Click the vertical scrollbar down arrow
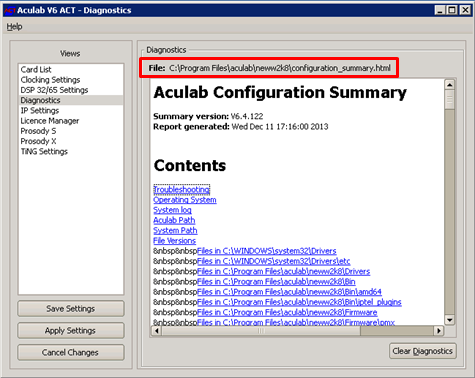Viewport: 475px width, 378px height. (x=449, y=320)
